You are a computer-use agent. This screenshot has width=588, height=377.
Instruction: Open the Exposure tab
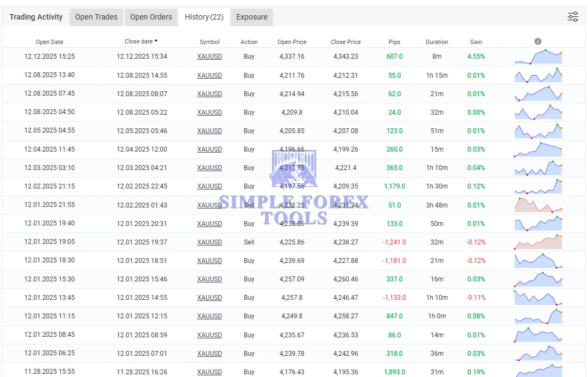(252, 17)
